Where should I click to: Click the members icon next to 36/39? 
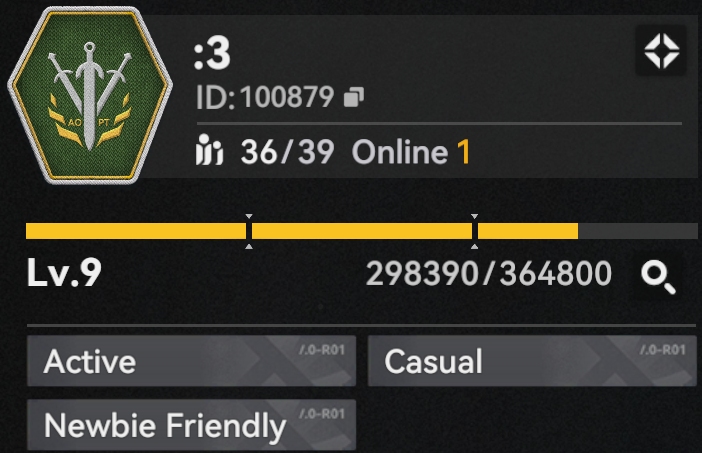tap(209, 150)
